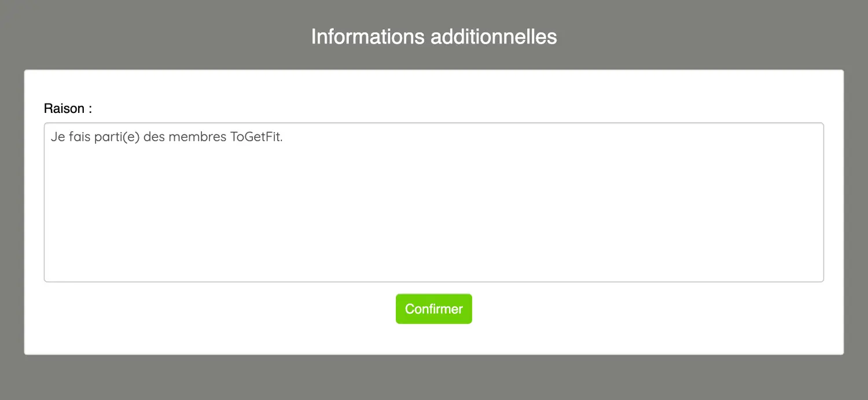Image resolution: width=868 pixels, height=400 pixels.
Task: Click the word "additionnelles" in the title
Action: click(494, 36)
